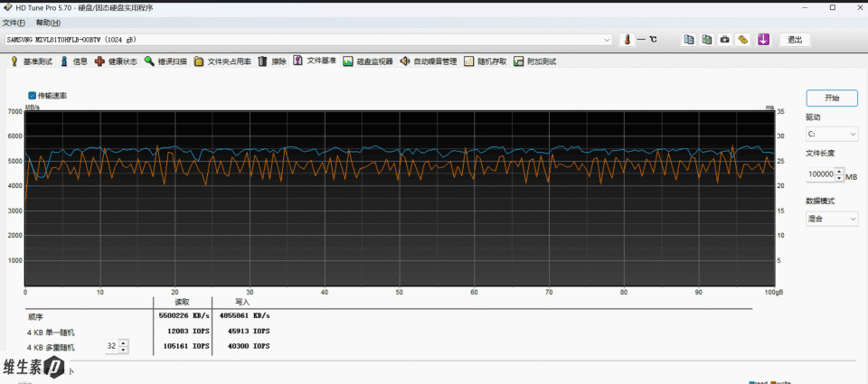The height and width of the screenshot is (384, 868).
Task: Open the 健康状态 health status tab
Action: coord(117,61)
